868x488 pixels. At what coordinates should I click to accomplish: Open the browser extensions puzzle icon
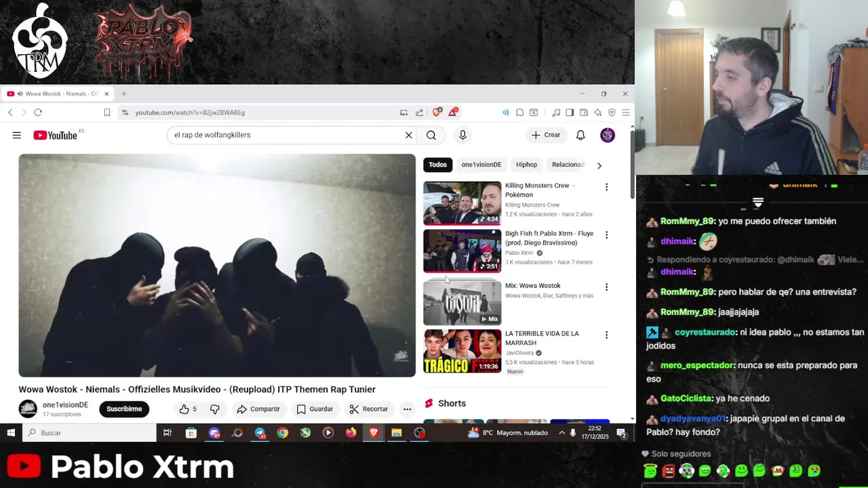pos(519,113)
